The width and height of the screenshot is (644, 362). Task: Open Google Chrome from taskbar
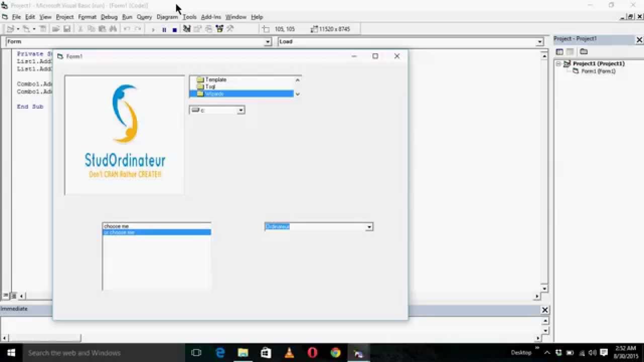[336, 353]
